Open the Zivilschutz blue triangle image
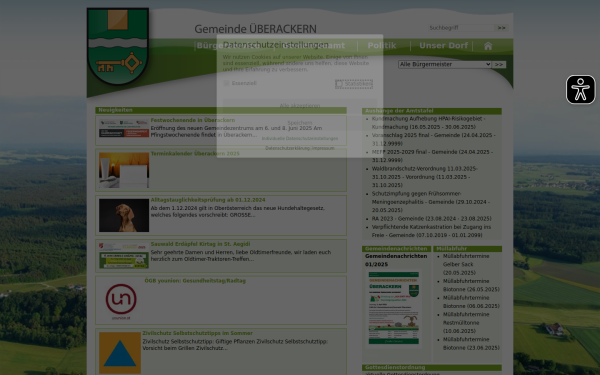This screenshot has width=600, height=375. pyautogui.click(x=120, y=353)
